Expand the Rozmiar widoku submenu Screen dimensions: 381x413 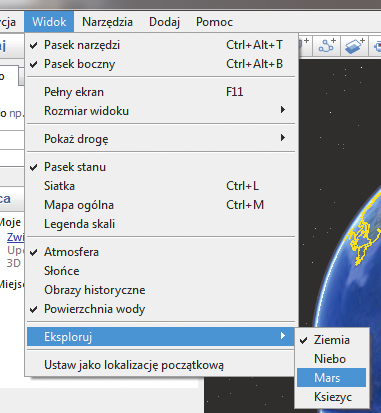pyautogui.click(x=161, y=111)
